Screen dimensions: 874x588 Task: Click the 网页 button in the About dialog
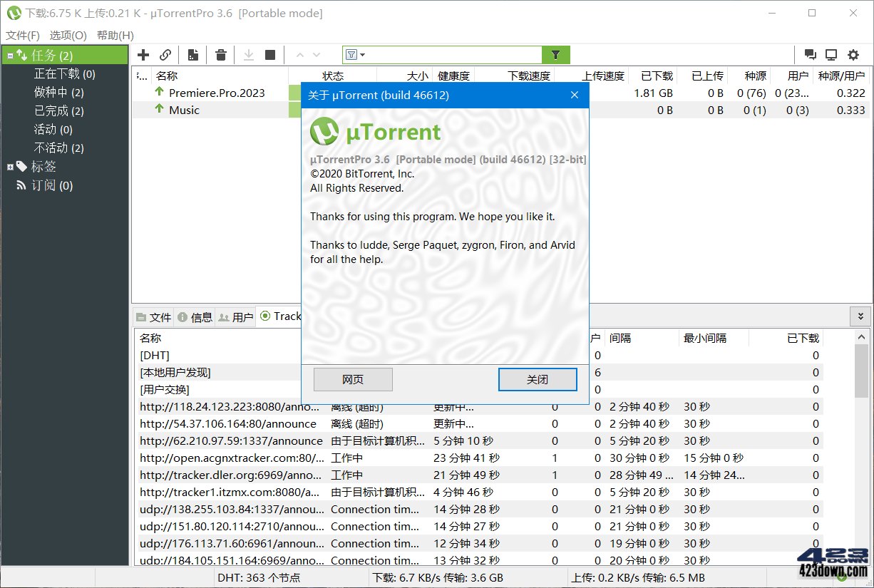(x=353, y=378)
